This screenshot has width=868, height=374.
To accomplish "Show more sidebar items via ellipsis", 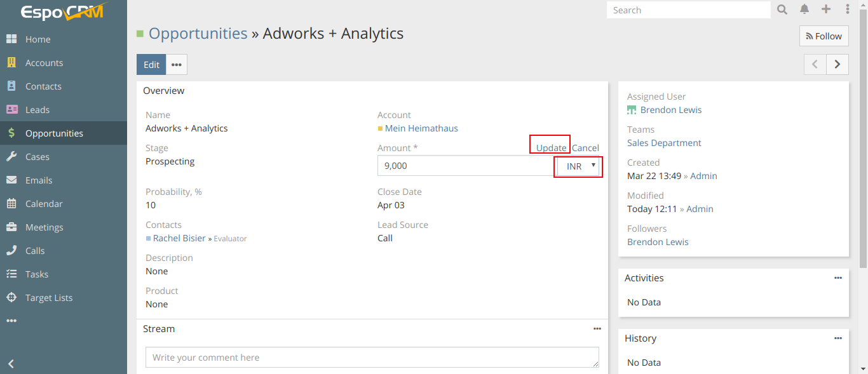I will pos(11,321).
